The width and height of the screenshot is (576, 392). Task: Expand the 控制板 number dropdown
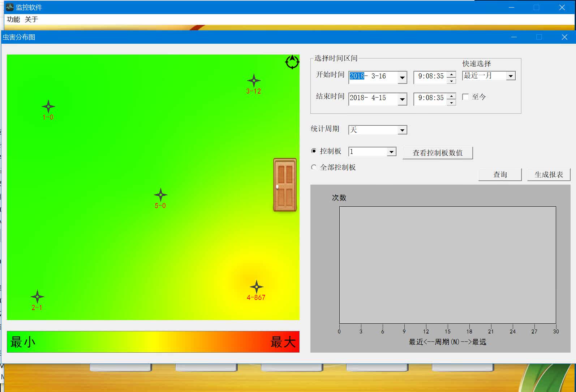(391, 152)
